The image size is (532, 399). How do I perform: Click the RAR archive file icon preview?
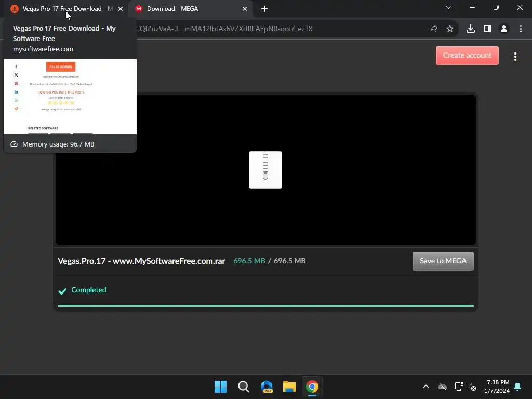pos(265,170)
